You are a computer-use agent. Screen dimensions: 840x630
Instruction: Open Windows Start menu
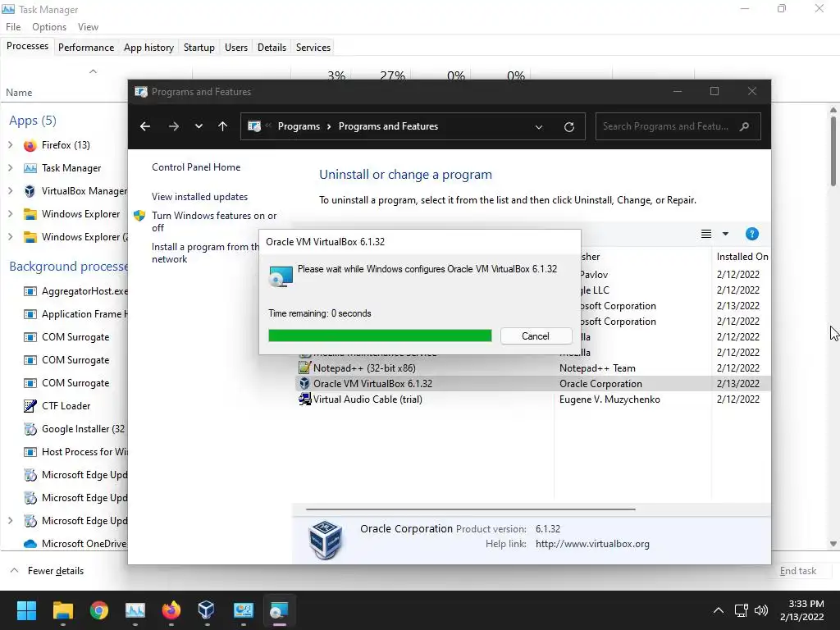(x=26, y=610)
